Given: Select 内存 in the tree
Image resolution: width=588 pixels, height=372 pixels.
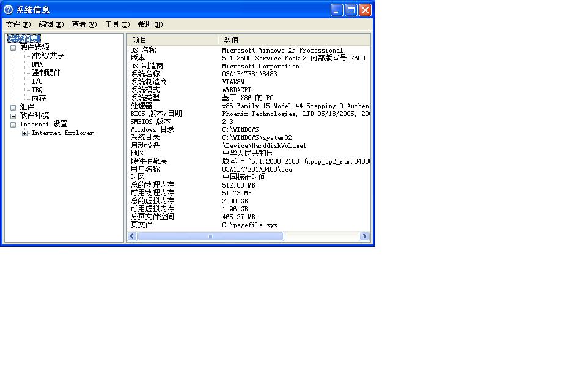Looking at the screenshot, I should click(x=39, y=98).
